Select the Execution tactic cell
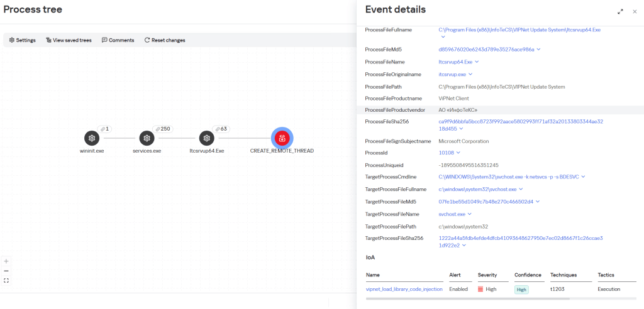Image resolution: width=644 pixels, height=309 pixels. (x=609, y=289)
